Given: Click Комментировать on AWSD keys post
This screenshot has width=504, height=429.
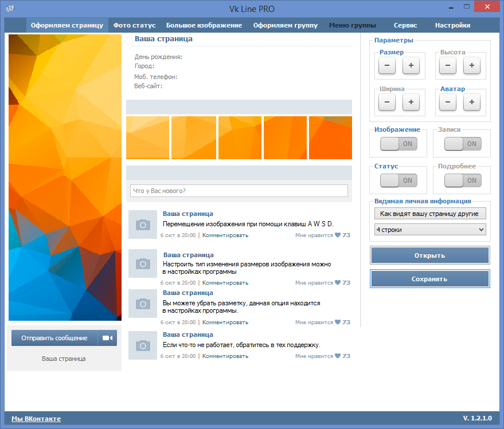Looking at the screenshot, I should click(x=225, y=235).
